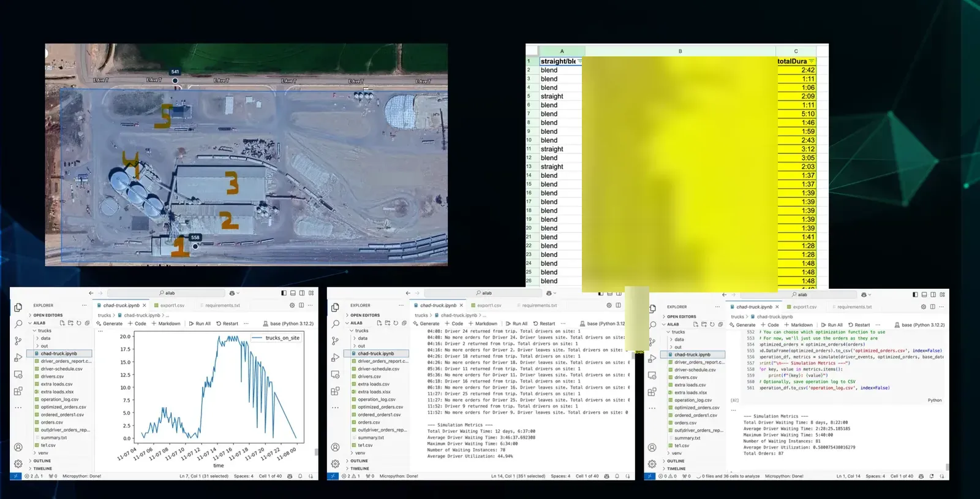Open Run and Debug icon in chart window

click(18, 357)
